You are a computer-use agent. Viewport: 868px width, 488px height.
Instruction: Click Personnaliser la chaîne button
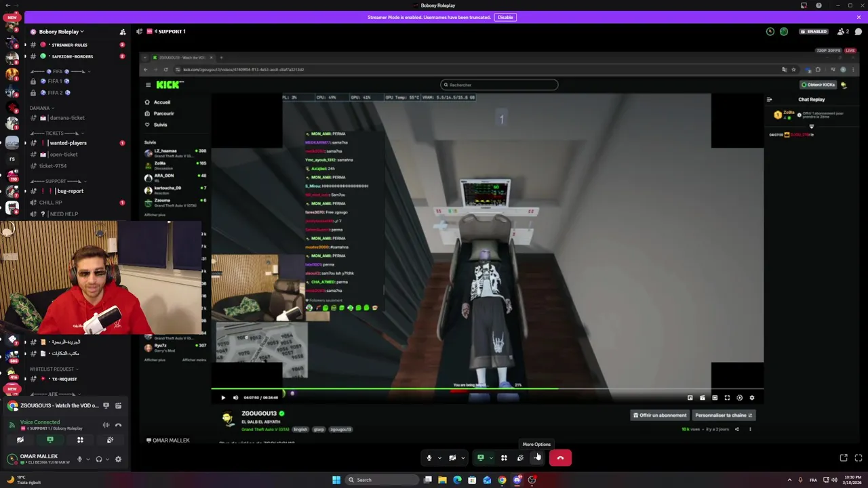pos(723,415)
